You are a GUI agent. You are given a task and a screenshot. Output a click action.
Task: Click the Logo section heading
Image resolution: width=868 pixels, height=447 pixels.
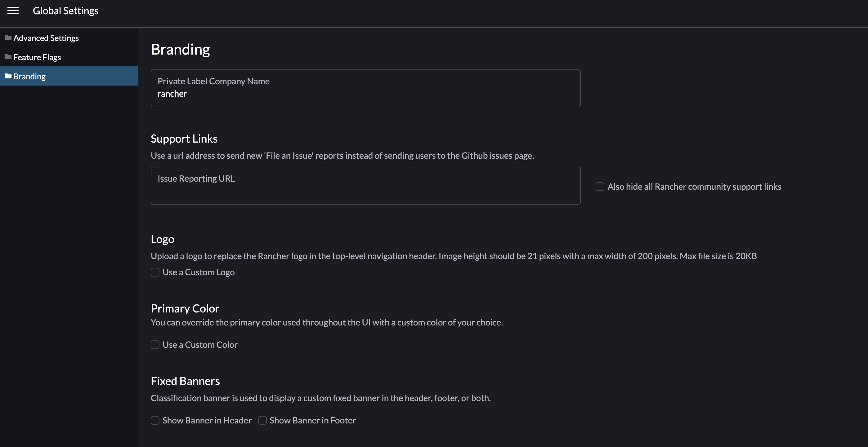click(x=163, y=239)
